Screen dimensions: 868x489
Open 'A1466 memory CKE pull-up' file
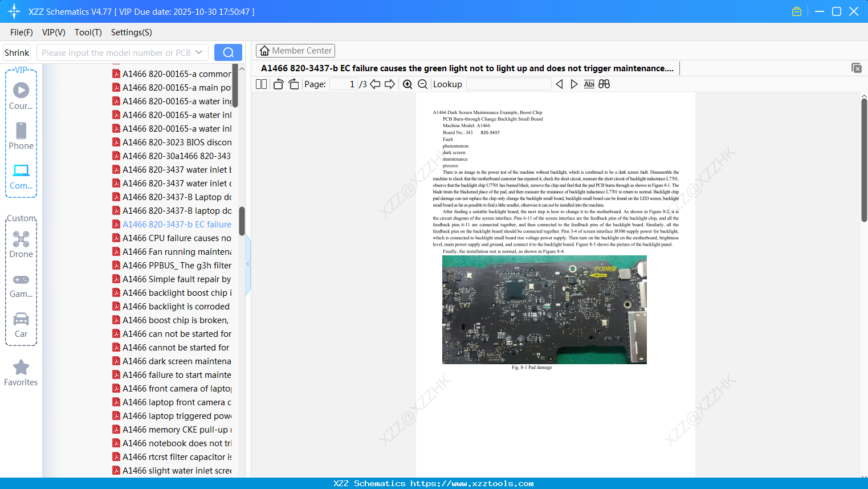(177, 430)
